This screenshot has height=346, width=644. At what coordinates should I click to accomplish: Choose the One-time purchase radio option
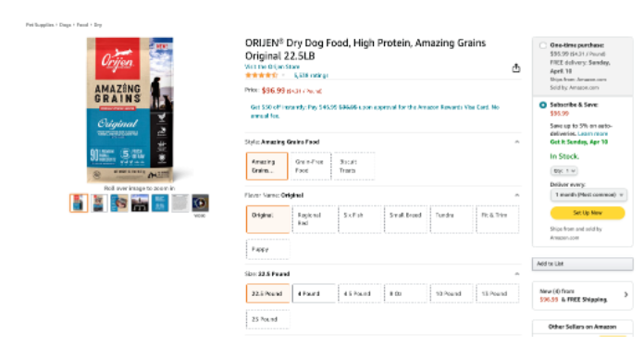point(543,45)
